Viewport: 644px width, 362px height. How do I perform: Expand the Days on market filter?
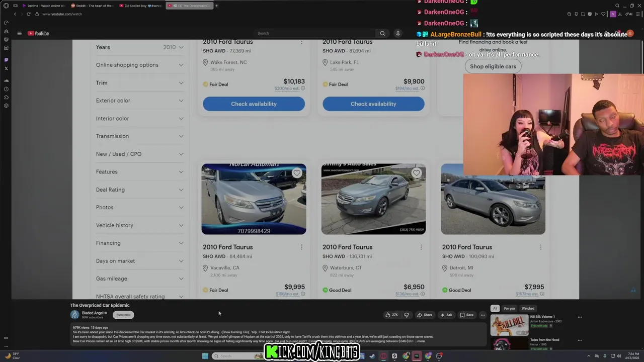pos(139,261)
